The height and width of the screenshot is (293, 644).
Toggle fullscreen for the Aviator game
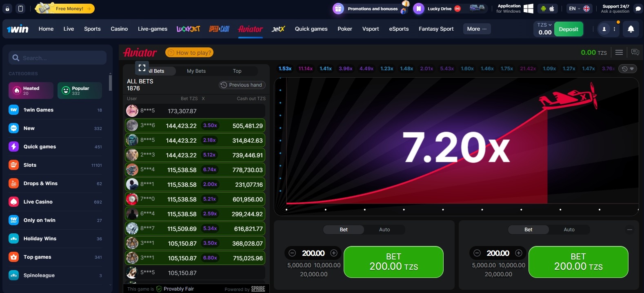[142, 68]
